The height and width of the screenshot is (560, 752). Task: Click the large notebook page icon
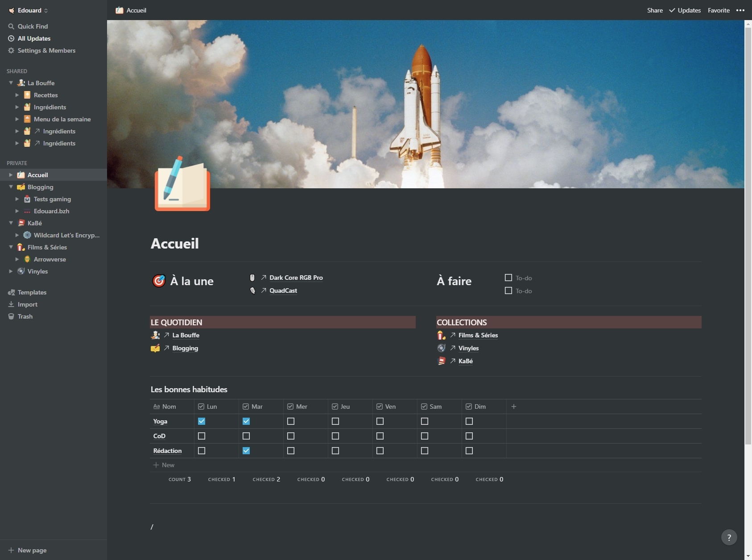[182, 183]
